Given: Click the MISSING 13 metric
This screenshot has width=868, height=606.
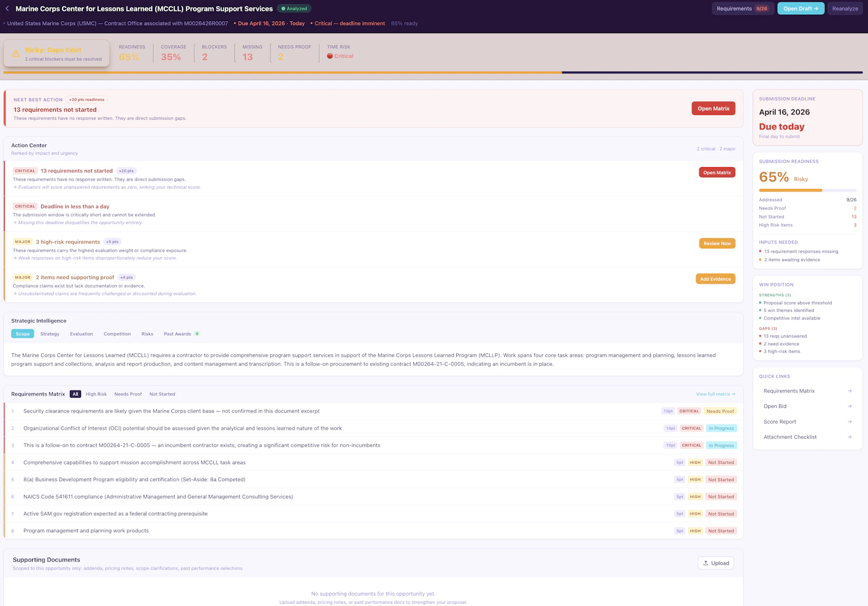Looking at the screenshot, I should [x=252, y=53].
